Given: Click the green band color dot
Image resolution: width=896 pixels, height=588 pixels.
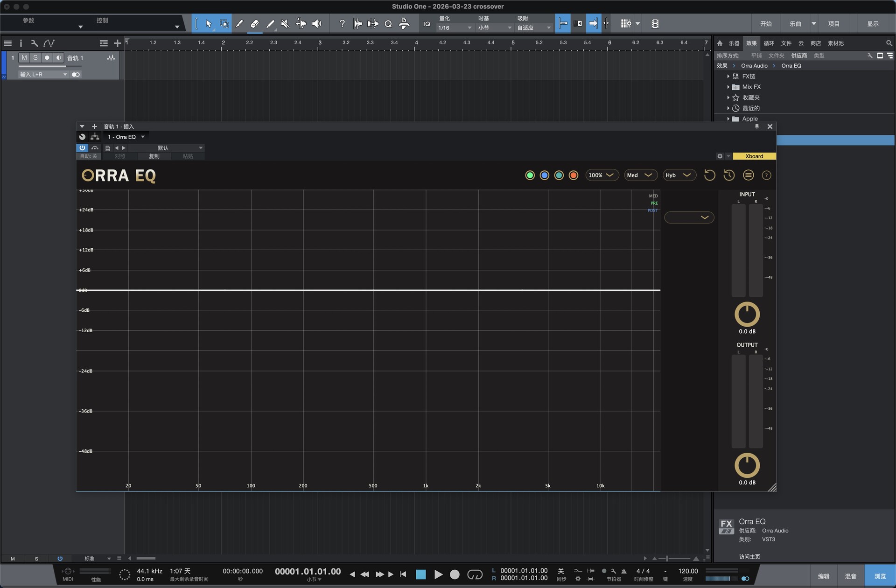Looking at the screenshot, I should pos(530,175).
